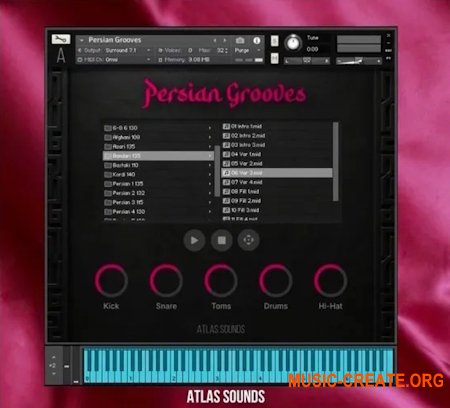The height and width of the screenshot is (408, 450).
Task: Click the Max voices stepper arrows
Action: [x=226, y=50]
